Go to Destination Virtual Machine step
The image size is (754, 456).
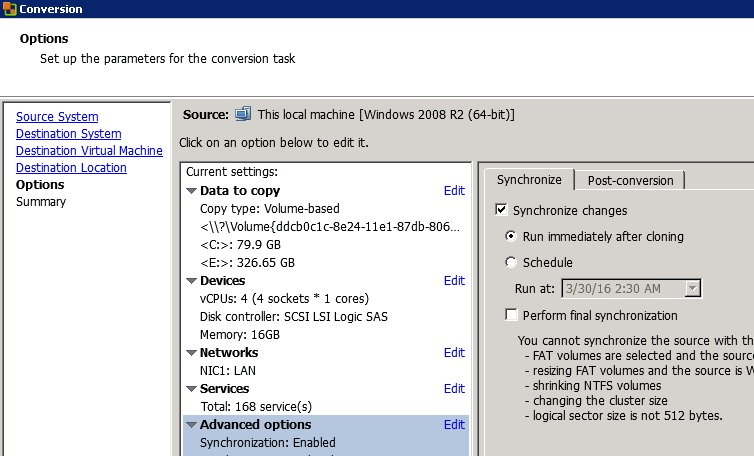click(89, 151)
